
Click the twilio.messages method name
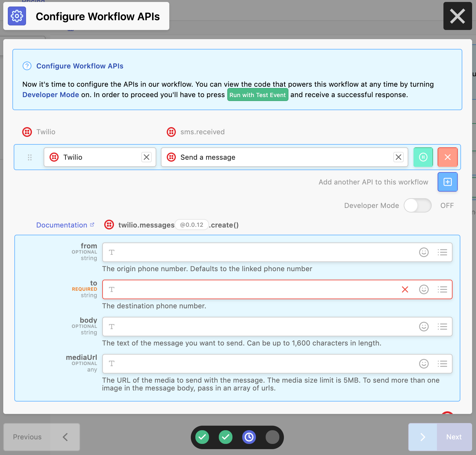point(146,225)
